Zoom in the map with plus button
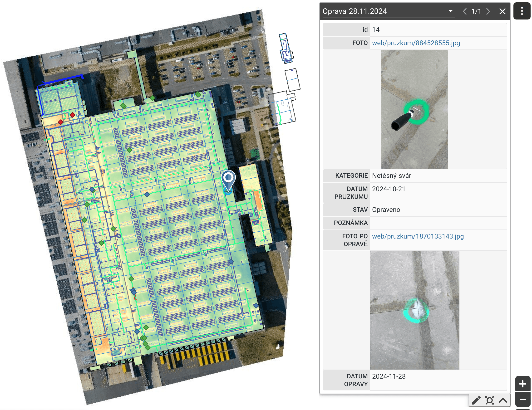The image size is (532, 410). tap(522, 384)
